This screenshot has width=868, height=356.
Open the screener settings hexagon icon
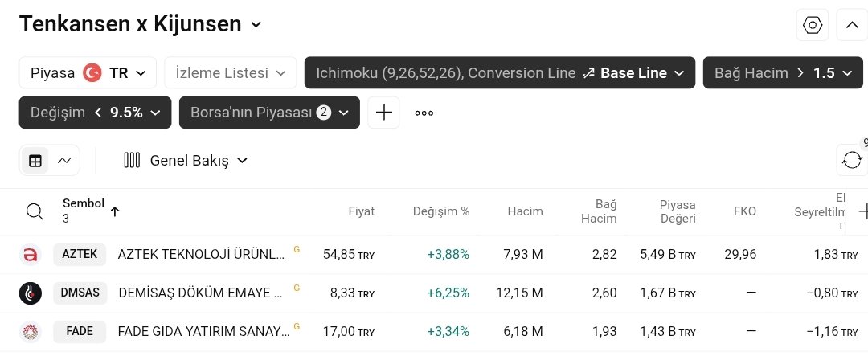pyautogui.click(x=813, y=25)
